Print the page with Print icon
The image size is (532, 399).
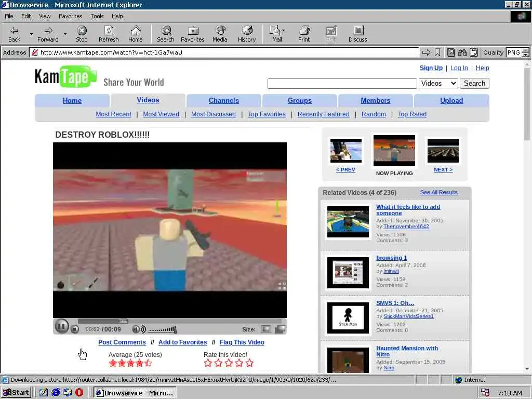pos(304,34)
